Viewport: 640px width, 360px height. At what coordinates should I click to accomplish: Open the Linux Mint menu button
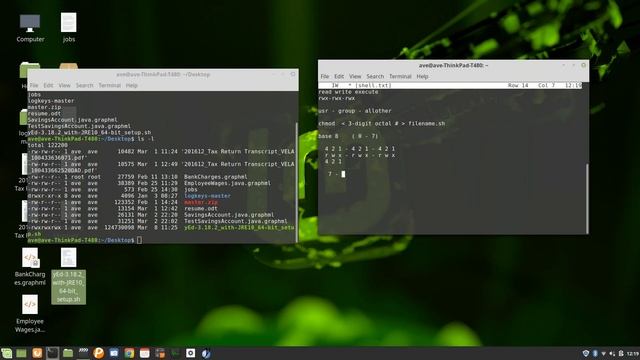(6, 353)
